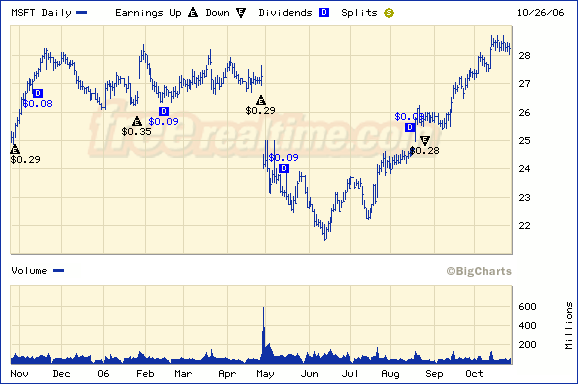Click the Splits legend text
Image resolution: width=578 pixels, height=384 pixels.
(x=359, y=13)
